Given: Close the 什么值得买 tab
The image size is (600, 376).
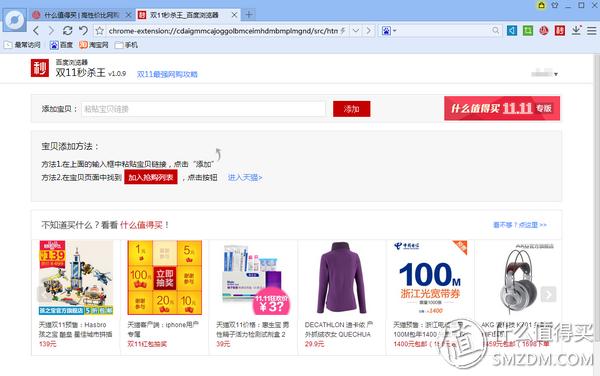Looking at the screenshot, I should pos(129,15).
